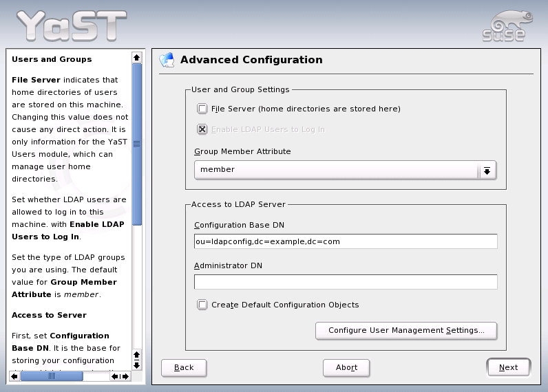Click the User and Group Settings group title

coord(240,89)
